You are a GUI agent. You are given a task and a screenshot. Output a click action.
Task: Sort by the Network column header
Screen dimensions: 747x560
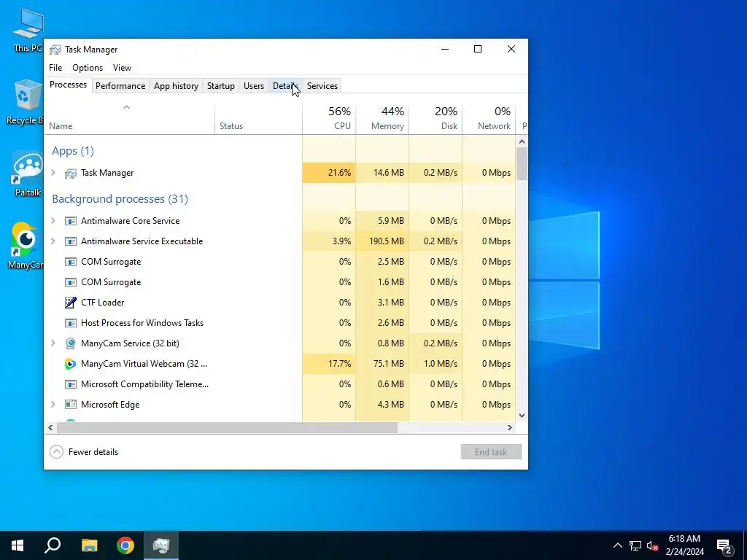coord(489,120)
